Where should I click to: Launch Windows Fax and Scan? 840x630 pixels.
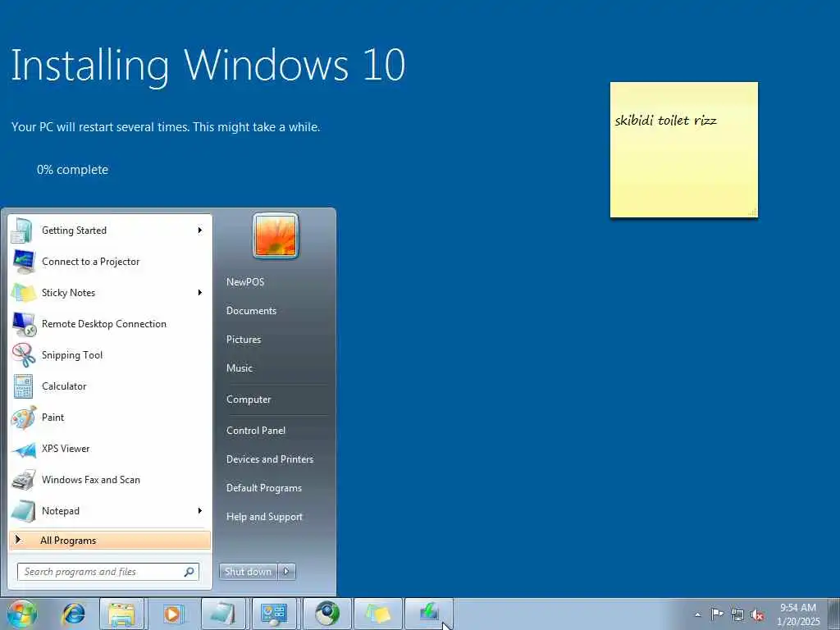(110, 479)
